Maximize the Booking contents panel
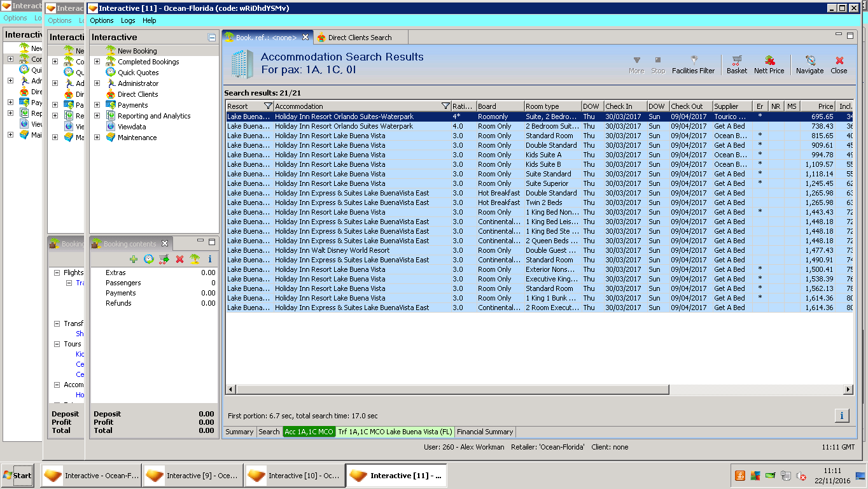 click(x=212, y=242)
